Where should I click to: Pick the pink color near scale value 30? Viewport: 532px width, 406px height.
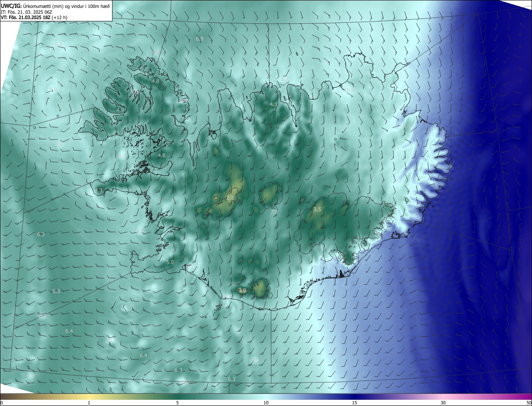click(443, 396)
